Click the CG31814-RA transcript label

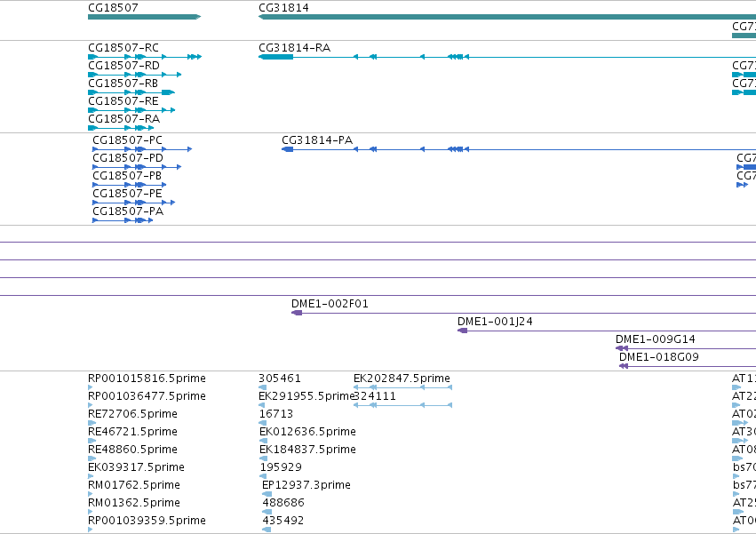point(295,48)
